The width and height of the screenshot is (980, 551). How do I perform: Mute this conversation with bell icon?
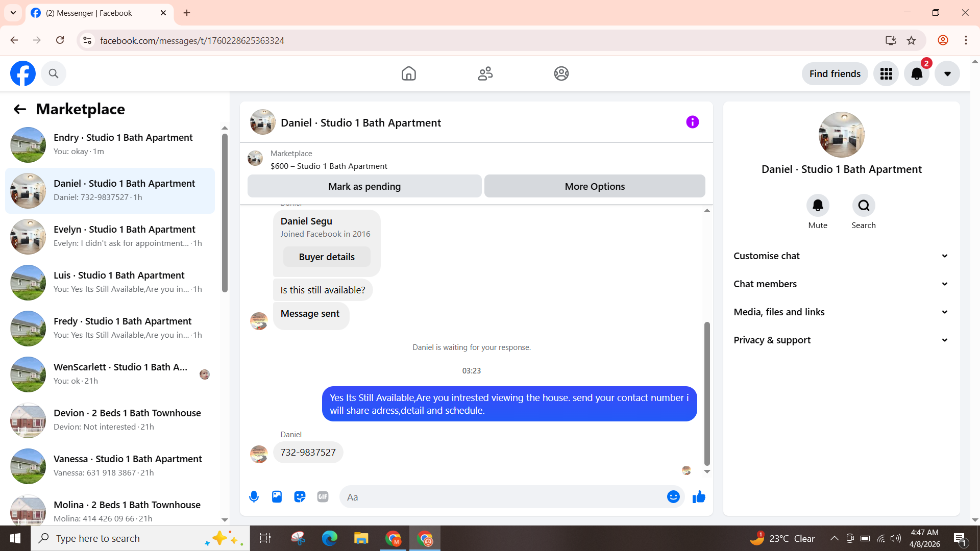818,206
